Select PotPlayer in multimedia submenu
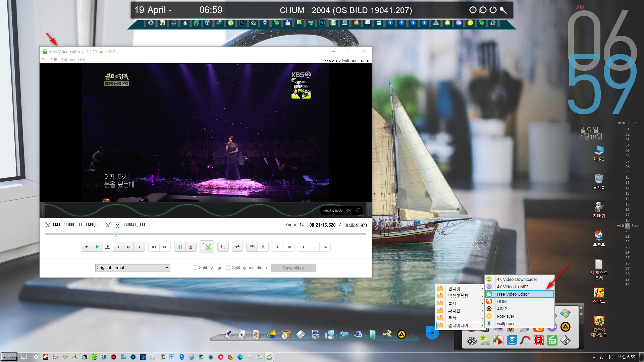The width and height of the screenshot is (644, 362). 519,316
